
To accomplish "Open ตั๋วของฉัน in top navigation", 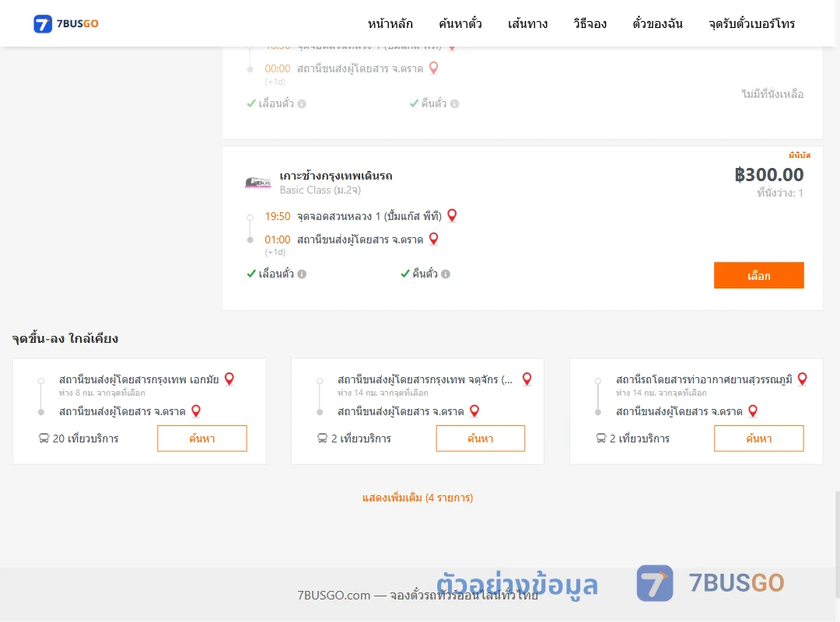I will [x=657, y=23].
